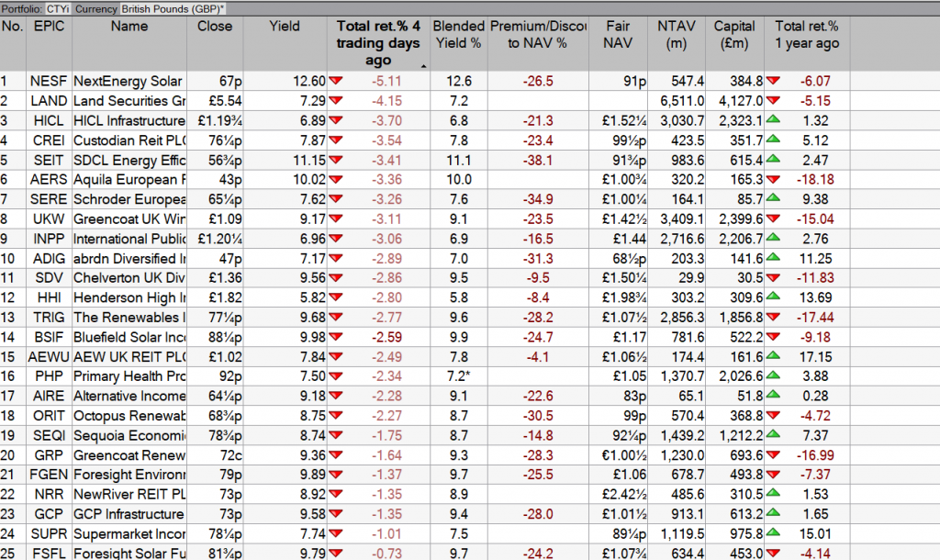The height and width of the screenshot is (560, 940).
Task: Click the Currency British Pounds (GBP)* label
Action: [x=150, y=9]
